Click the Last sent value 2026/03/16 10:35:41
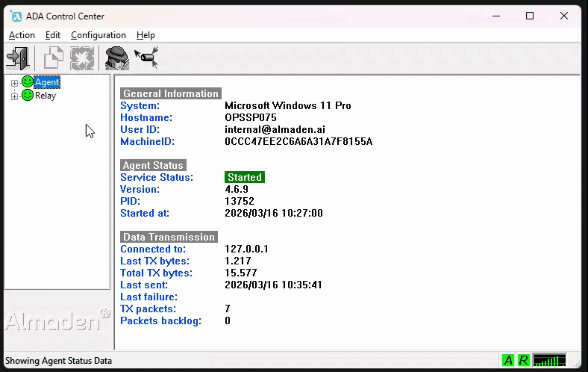Image resolution: width=588 pixels, height=372 pixels. 273,285
